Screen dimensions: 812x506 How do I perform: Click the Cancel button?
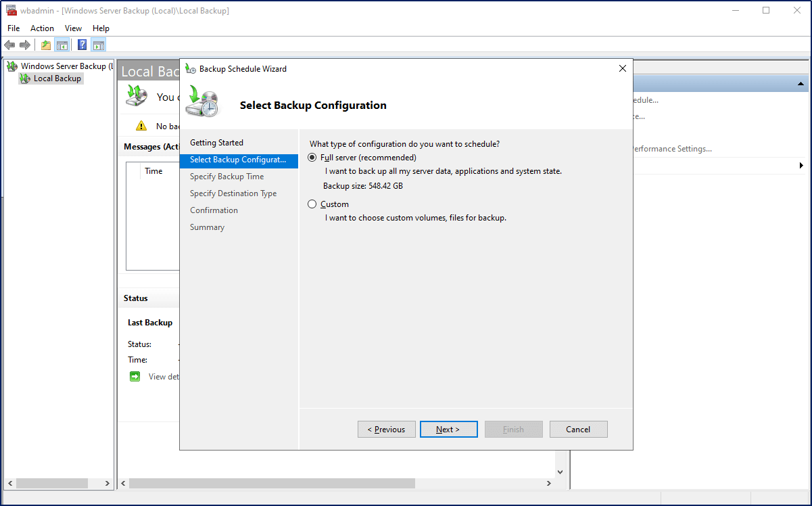click(x=578, y=429)
